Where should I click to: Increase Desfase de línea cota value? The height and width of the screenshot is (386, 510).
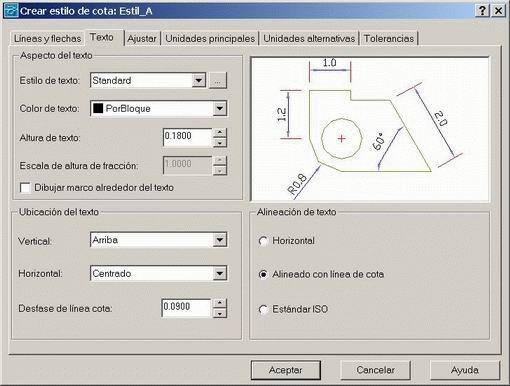219,303
